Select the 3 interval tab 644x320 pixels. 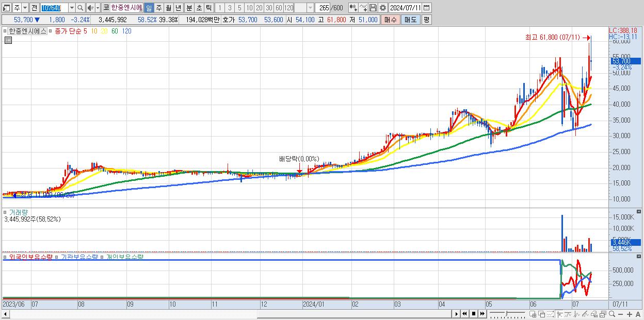[230, 8]
